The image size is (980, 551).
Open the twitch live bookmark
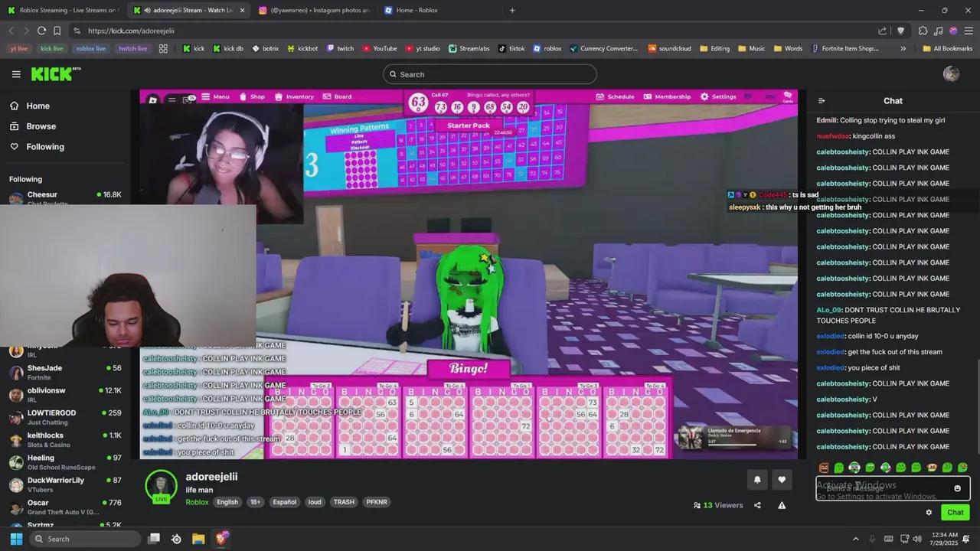click(132, 48)
